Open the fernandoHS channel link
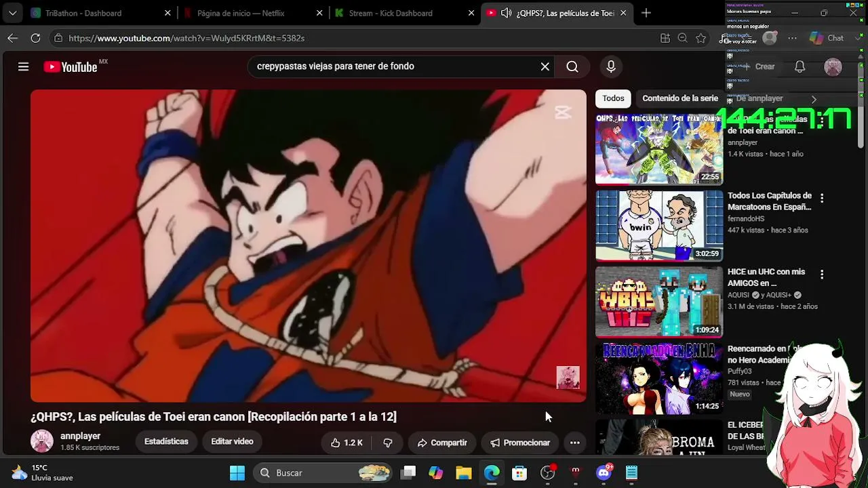The height and width of the screenshot is (488, 868). point(746,219)
